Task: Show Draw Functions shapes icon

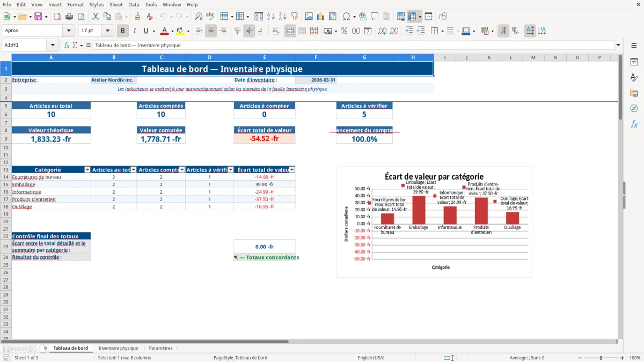Action: coord(443,17)
